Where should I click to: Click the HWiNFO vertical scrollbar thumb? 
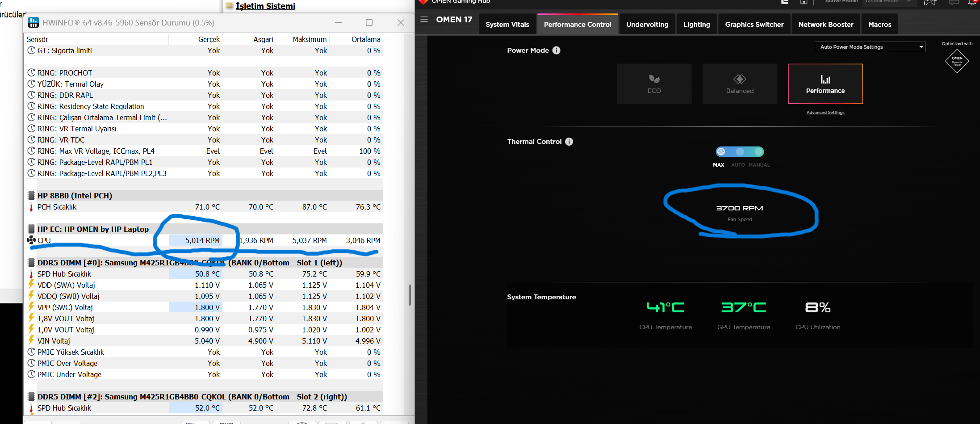tap(410, 295)
